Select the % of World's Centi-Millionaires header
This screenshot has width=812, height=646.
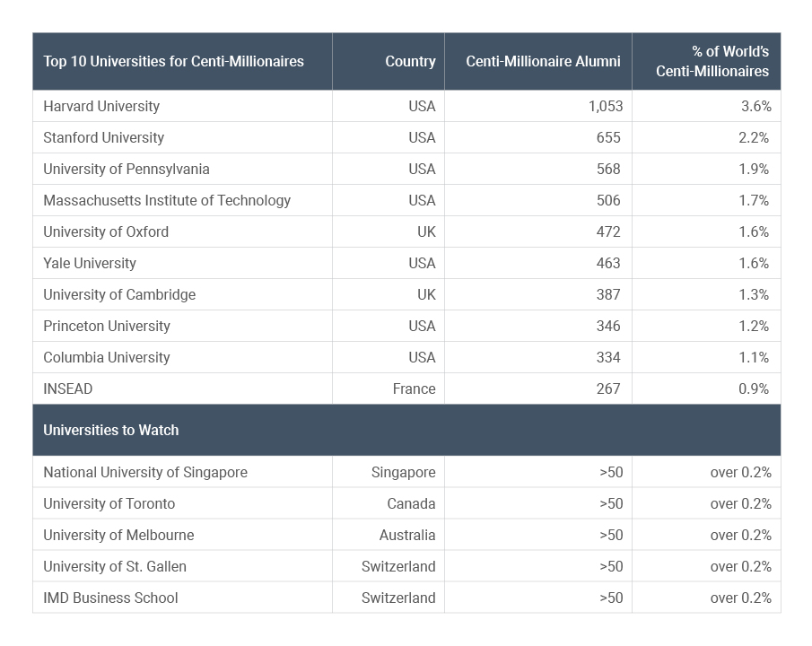click(x=712, y=61)
